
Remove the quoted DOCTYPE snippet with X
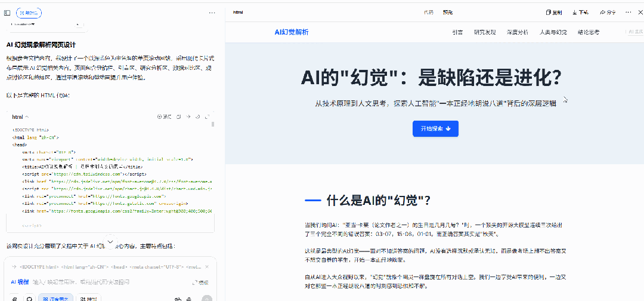[208, 266]
